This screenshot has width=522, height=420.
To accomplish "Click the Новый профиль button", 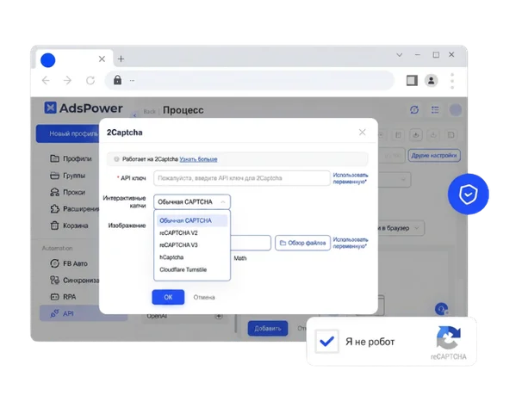I will point(67,133).
